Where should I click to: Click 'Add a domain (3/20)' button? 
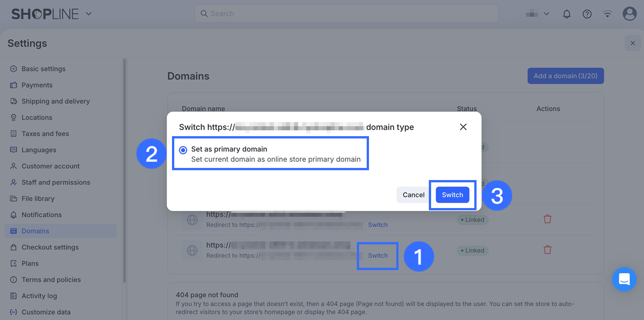point(565,76)
